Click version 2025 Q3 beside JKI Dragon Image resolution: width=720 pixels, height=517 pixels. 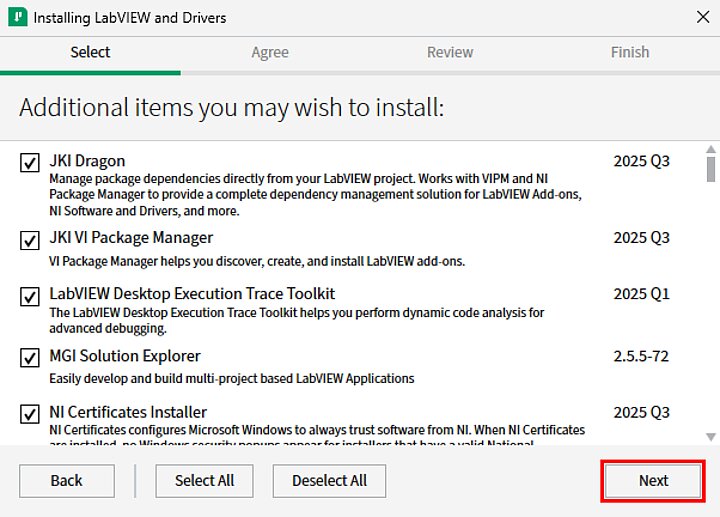(x=641, y=161)
